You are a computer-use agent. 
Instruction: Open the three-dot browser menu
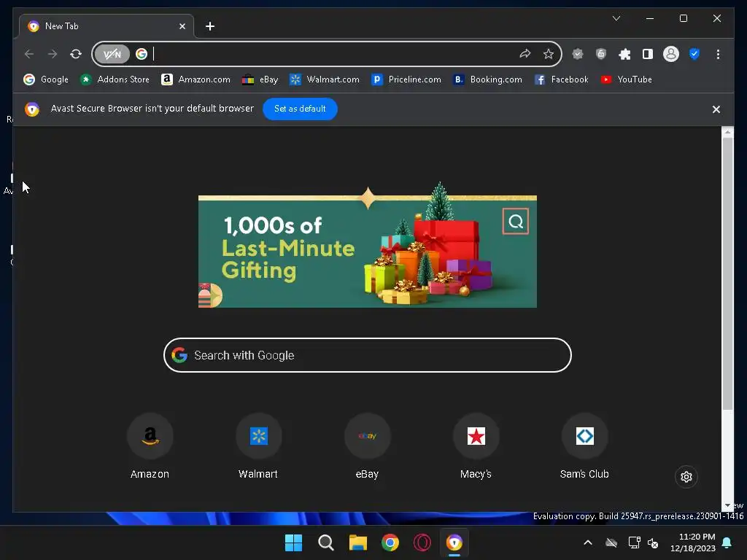[x=718, y=54]
